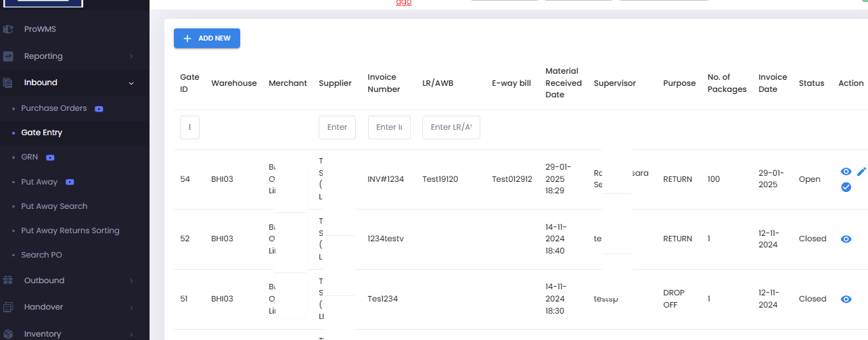The width and height of the screenshot is (868, 340).
Task: Click the No. of Packages header
Action: pos(727,83)
